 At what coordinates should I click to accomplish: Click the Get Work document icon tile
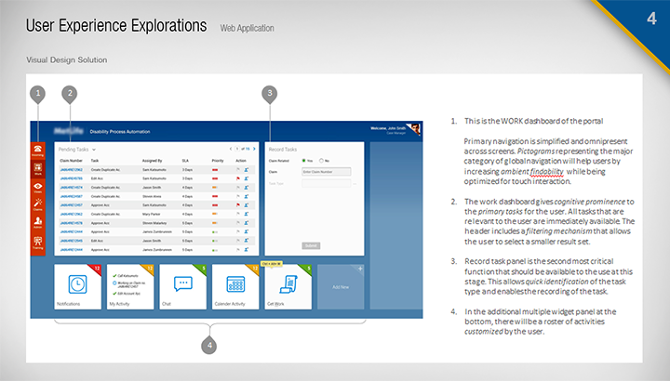288,284
